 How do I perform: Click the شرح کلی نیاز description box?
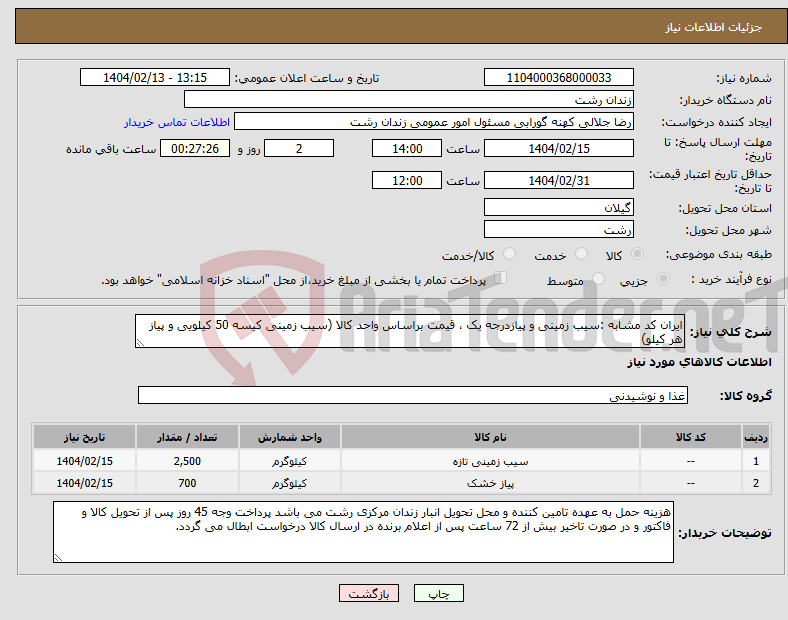coord(410,331)
